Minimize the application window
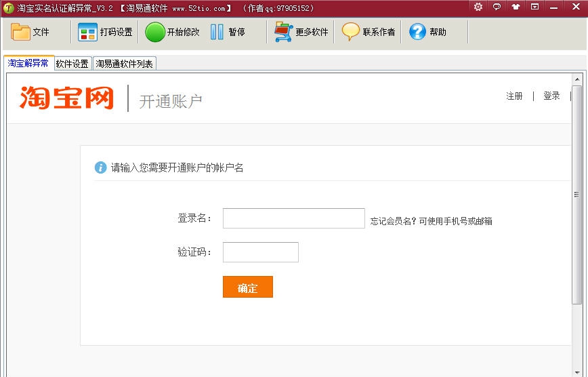Screen dimensions: 588x377 [554, 7]
